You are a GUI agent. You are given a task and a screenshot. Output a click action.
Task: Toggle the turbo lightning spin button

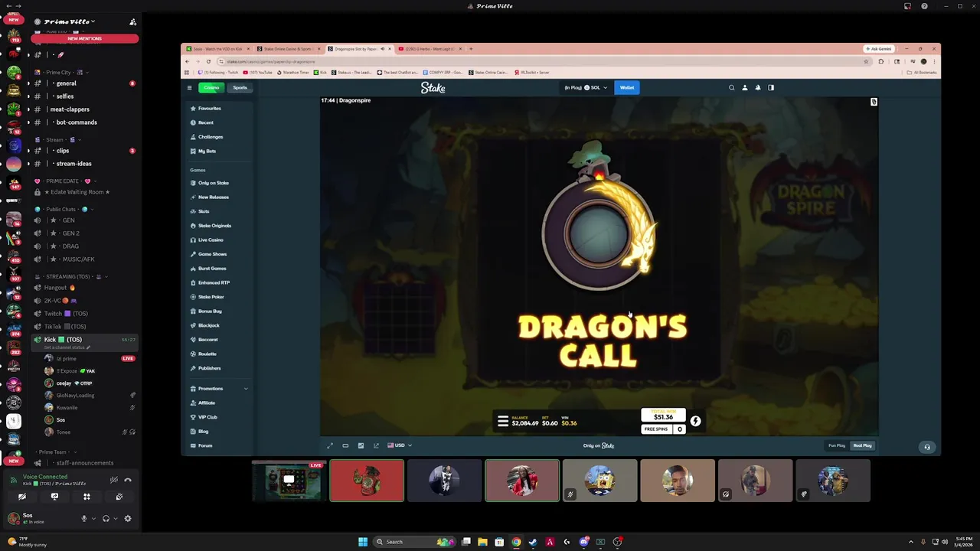[695, 421]
